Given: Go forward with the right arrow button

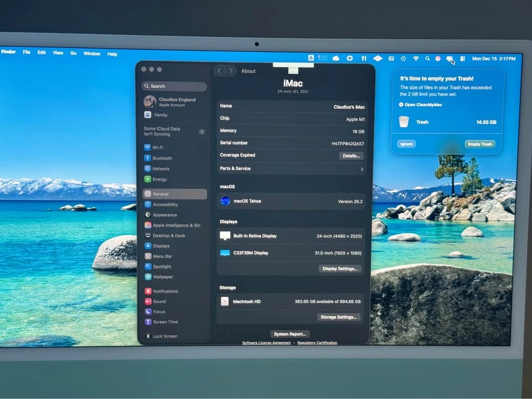Looking at the screenshot, I should 231,70.
